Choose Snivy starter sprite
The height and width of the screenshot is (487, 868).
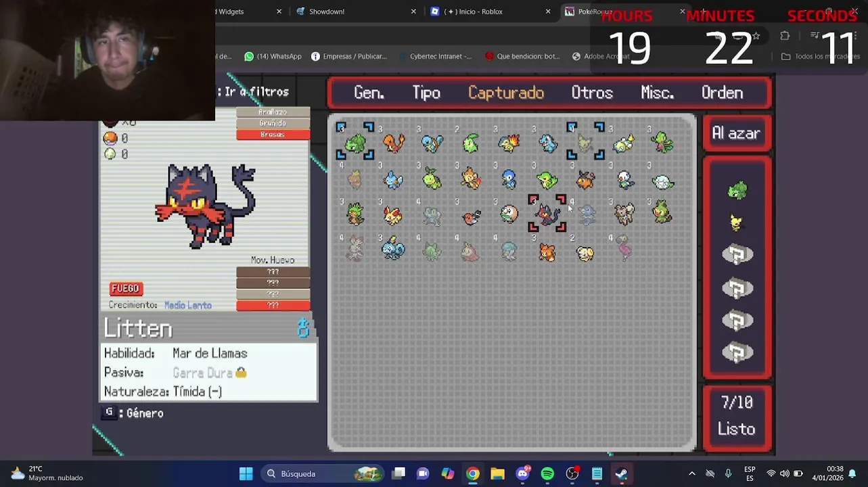(547, 180)
